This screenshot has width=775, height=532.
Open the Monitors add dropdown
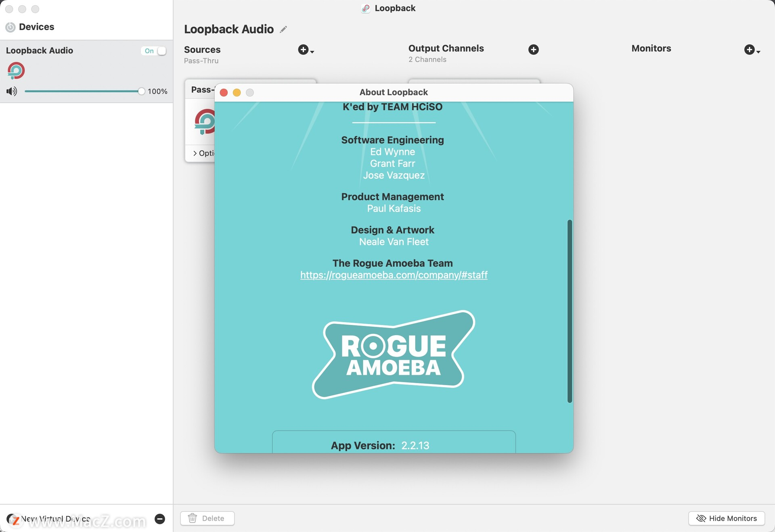(x=752, y=50)
